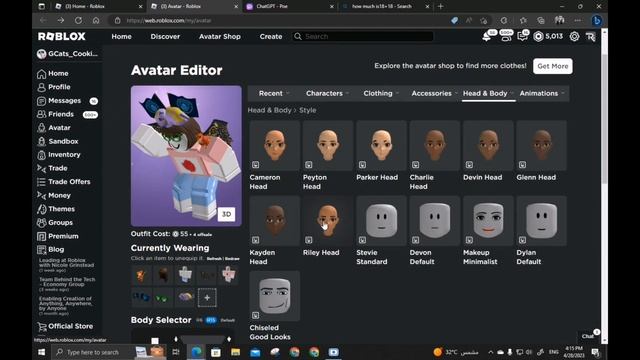Open Avatar in left sidebar
The width and height of the screenshot is (640, 360).
click(53, 128)
